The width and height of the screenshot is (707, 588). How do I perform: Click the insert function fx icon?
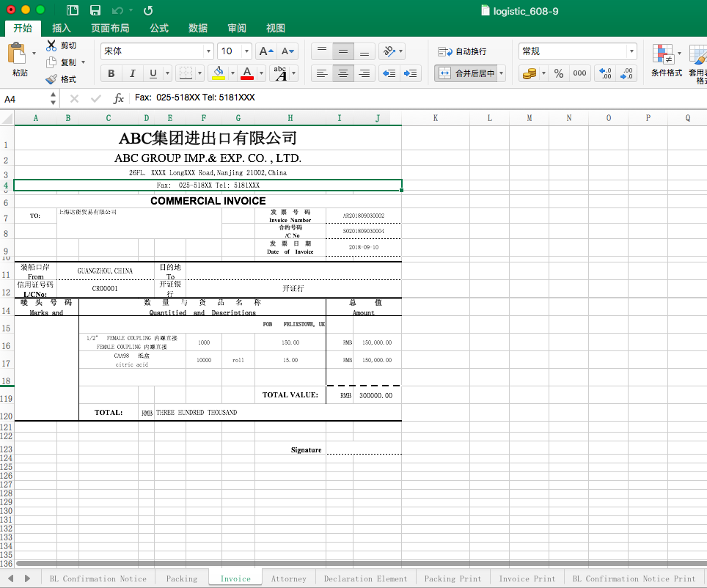coord(118,98)
